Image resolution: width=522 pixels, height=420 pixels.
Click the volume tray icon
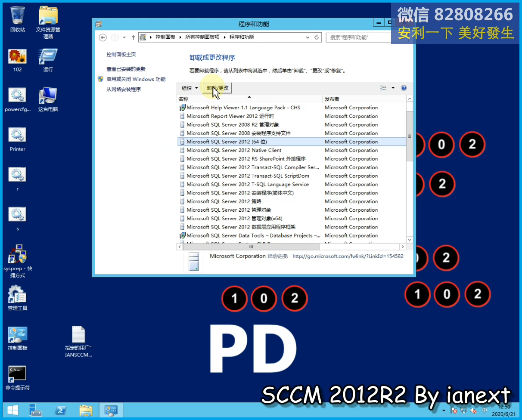474,410
